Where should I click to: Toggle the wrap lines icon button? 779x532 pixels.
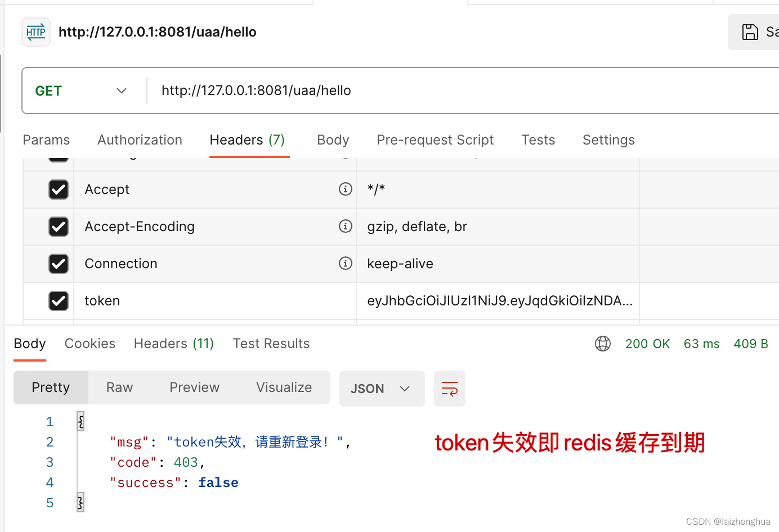click(450, 389)
